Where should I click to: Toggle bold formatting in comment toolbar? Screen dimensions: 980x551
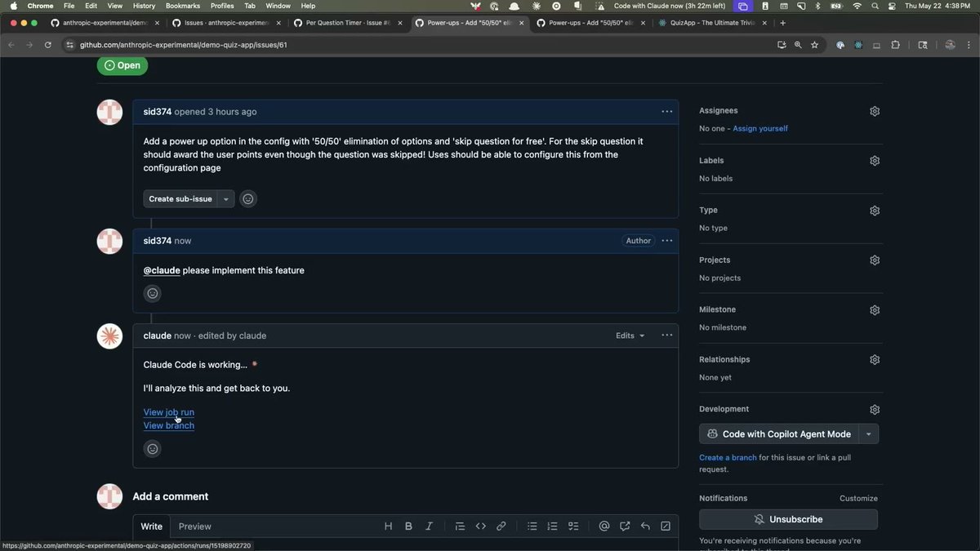point(408,527)
